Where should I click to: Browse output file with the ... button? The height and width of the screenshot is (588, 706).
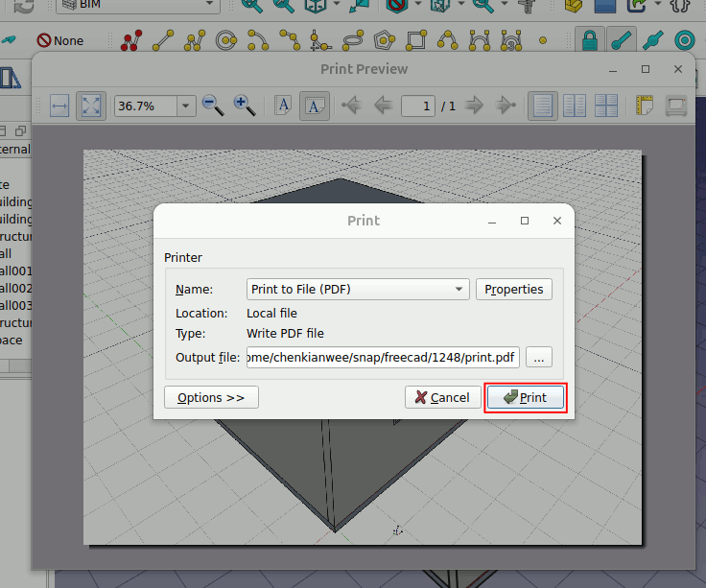coord(538,358)
